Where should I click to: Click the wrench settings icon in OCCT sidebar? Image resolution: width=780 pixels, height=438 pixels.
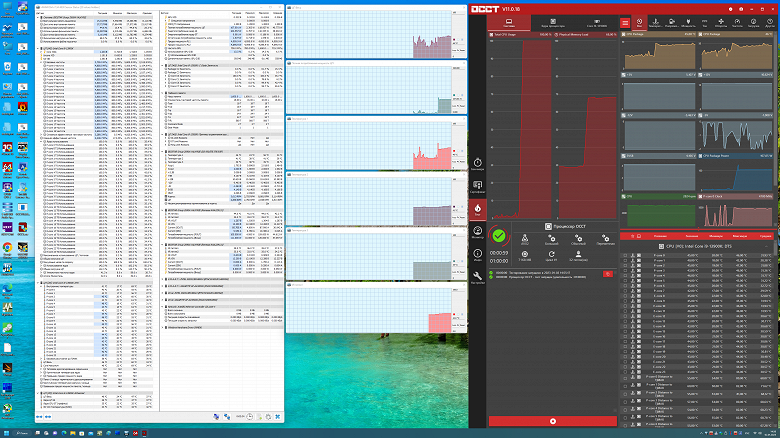[x=477, y=276]
